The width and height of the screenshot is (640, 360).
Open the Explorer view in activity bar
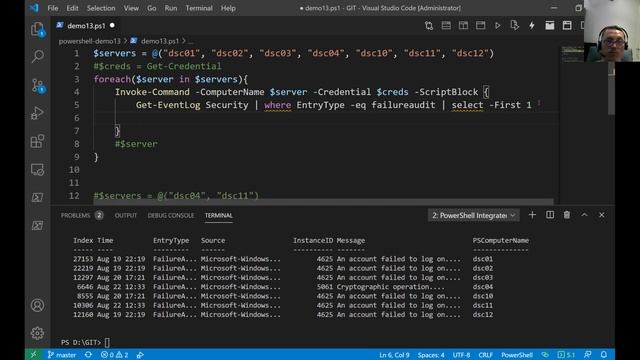pyautogui.click(x=38, y=29)
